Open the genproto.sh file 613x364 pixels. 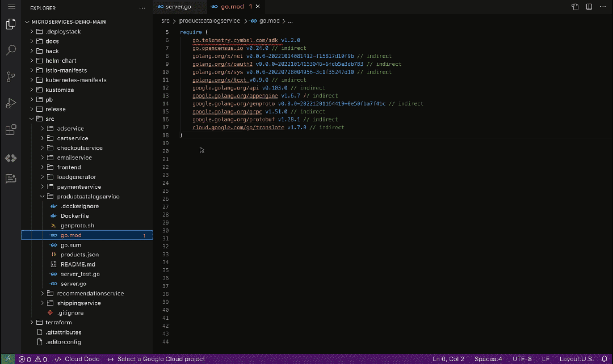click(x=77, y=226)
